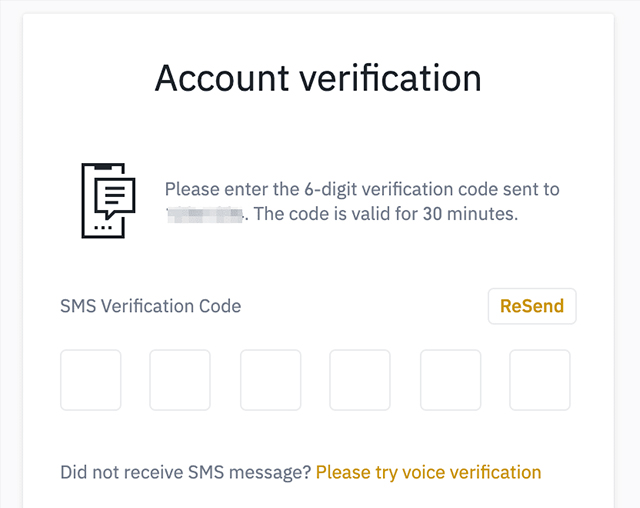Click the speaker notch atop the phone icon
This screenshot has width=640, height=508.
point(103,167)
